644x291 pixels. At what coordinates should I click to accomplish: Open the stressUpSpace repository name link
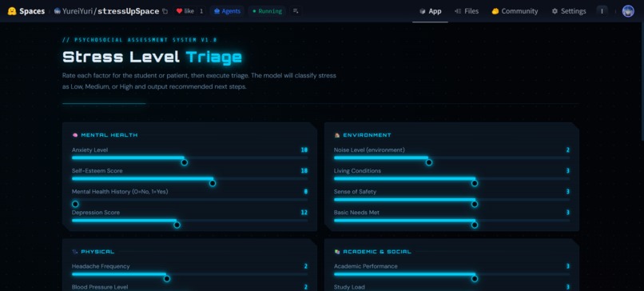point(128,11)
